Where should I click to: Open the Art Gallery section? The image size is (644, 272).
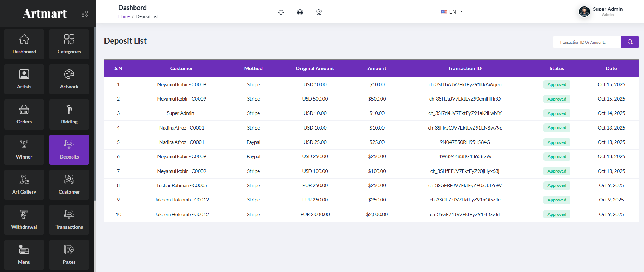click(24, 185)
